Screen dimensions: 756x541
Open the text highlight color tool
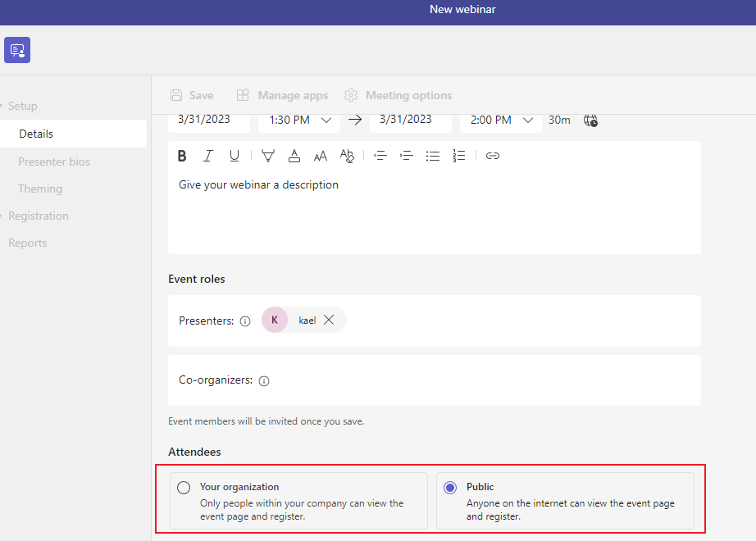point(267,156)
